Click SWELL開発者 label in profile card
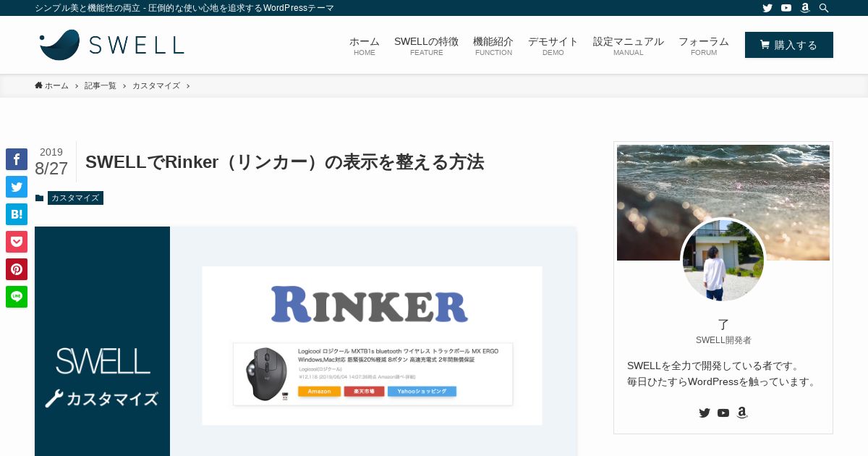 click(723, 340)
